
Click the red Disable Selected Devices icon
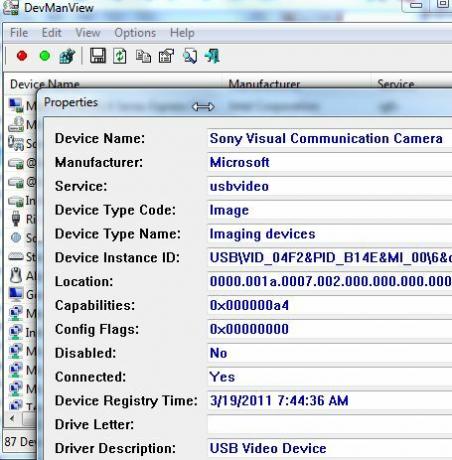[22, 56]
